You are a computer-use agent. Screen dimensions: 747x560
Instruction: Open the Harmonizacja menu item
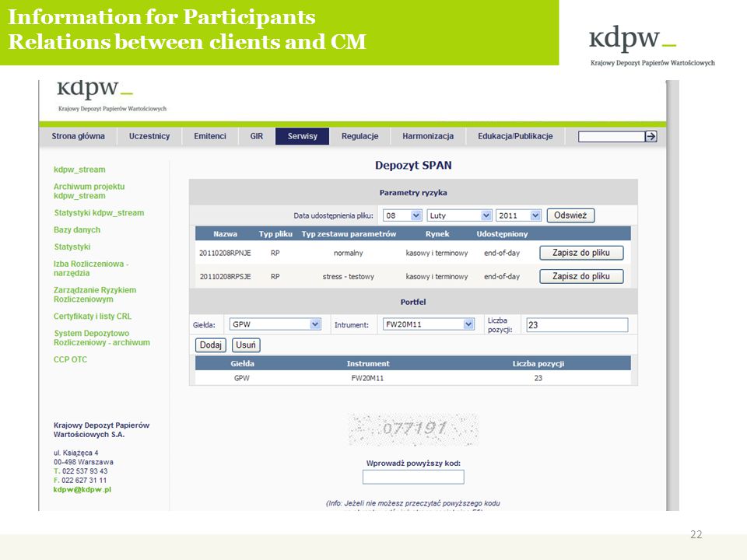click(428, 136)
